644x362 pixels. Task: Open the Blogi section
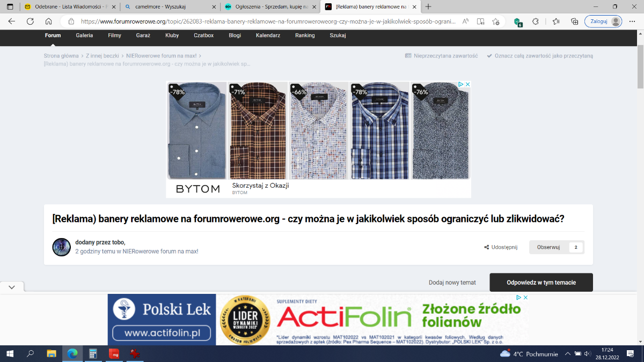coord(235,35)
